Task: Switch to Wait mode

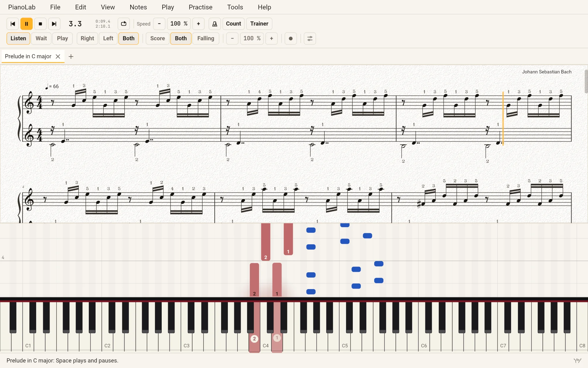Action: pos(41,39)
